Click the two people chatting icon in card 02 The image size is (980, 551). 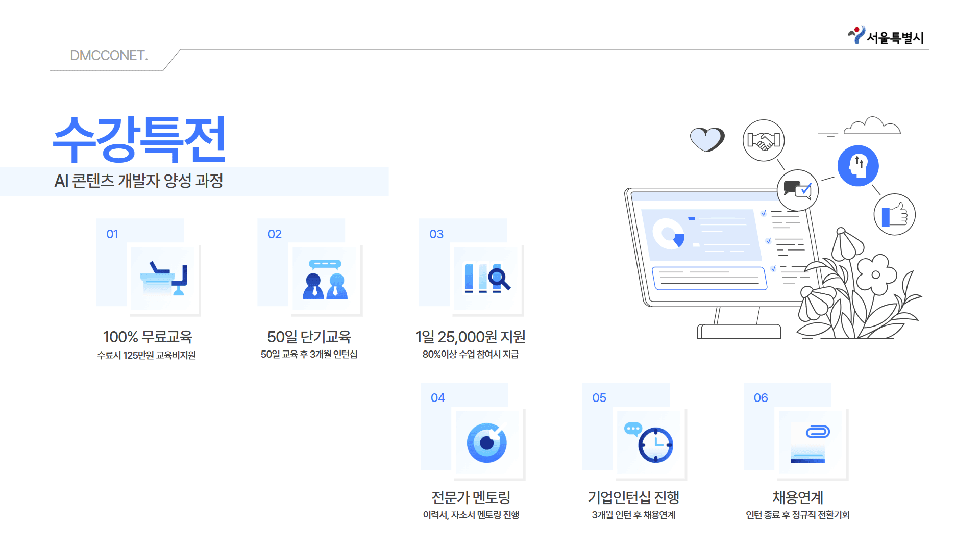point(325,280)
